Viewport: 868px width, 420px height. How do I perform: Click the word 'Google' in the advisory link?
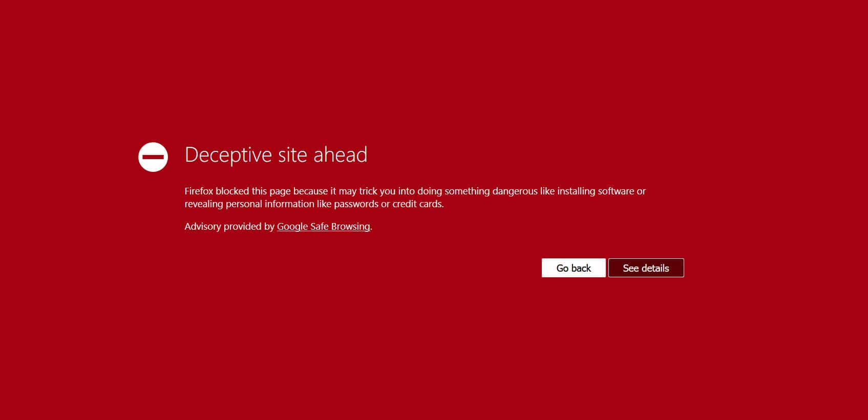[x=292, y=227]
